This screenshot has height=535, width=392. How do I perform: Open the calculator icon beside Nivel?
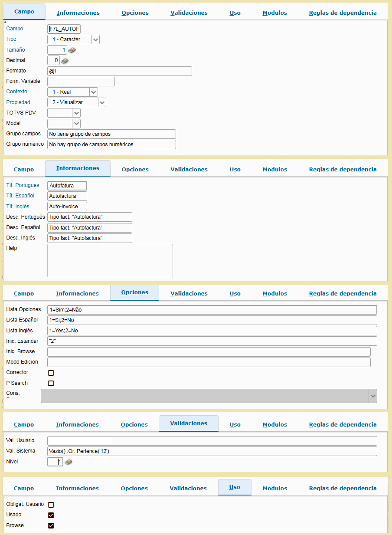[69, 462]
